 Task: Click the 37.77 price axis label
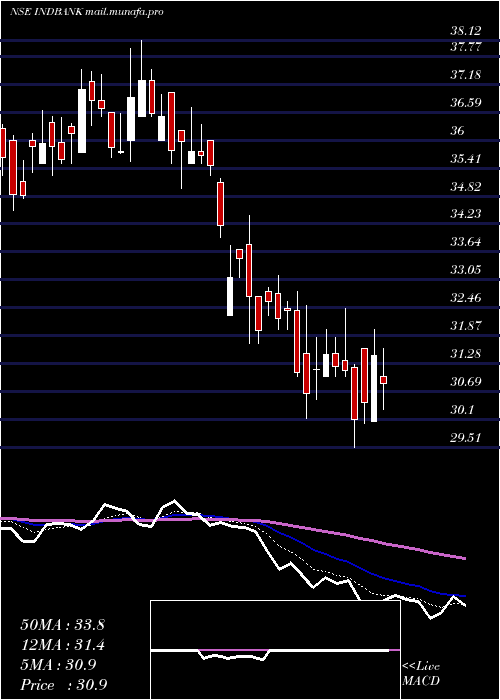coord(466,46)
